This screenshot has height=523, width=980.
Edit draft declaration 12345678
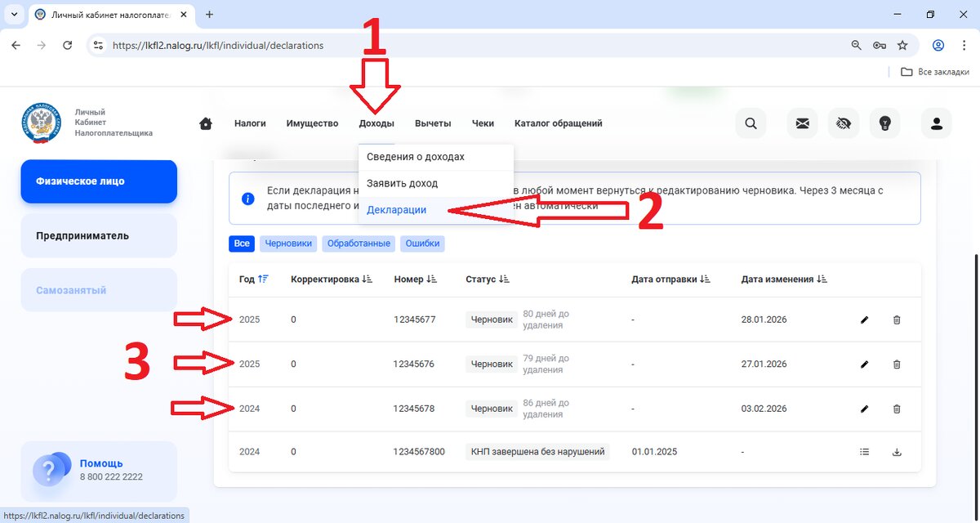(x=865, y=409)
